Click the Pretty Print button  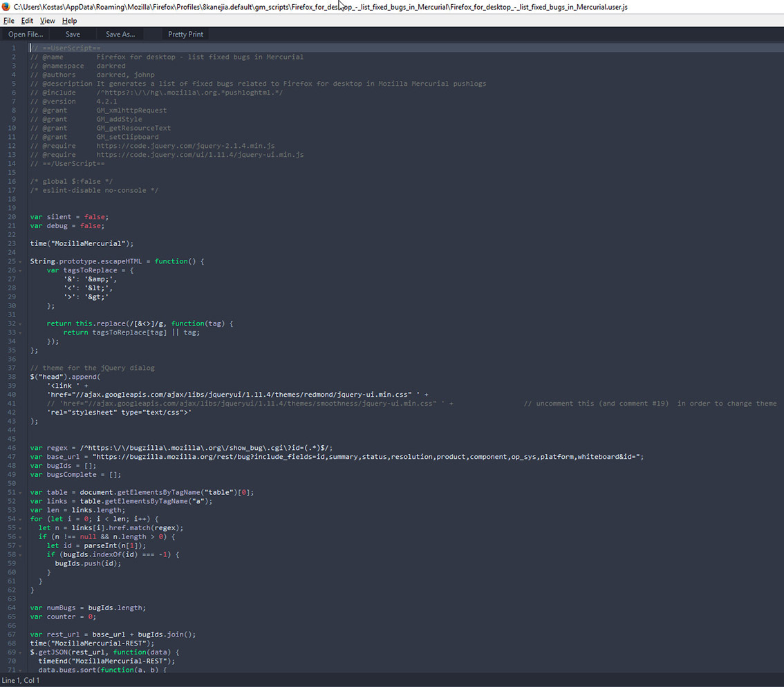point(185,34)
